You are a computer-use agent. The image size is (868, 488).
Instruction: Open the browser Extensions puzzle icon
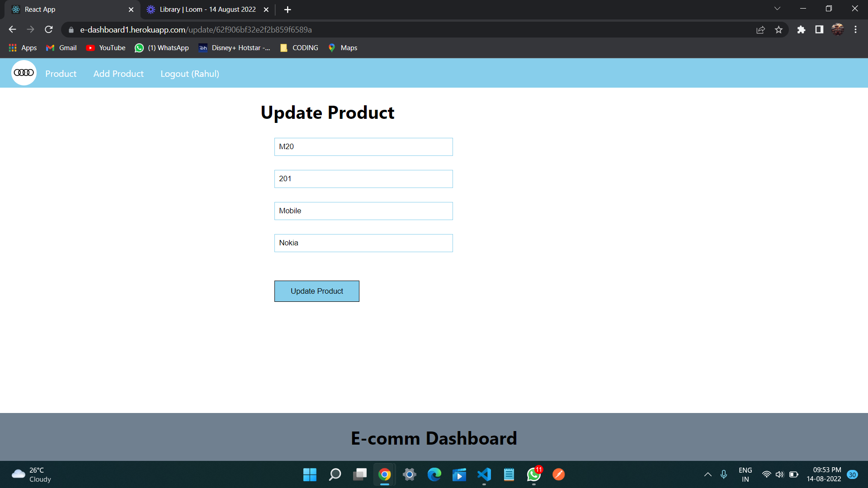tap(801, 29)
